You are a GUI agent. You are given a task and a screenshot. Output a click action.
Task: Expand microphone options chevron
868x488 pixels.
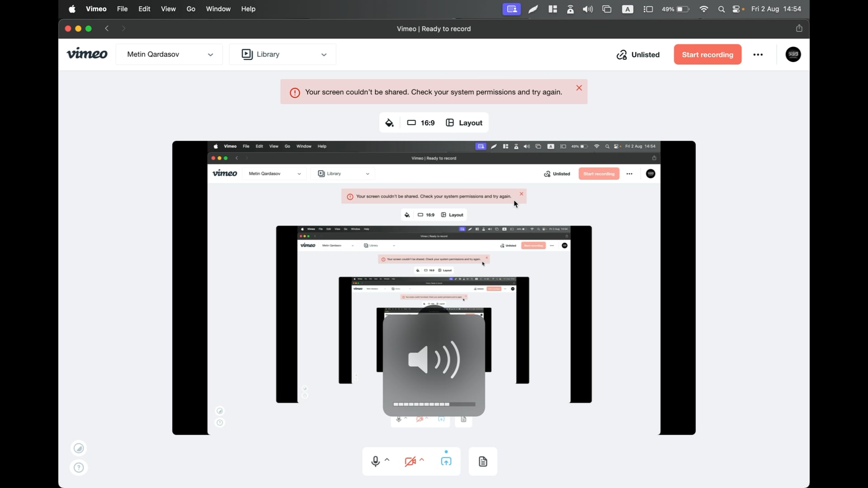[x=387, y=460]
